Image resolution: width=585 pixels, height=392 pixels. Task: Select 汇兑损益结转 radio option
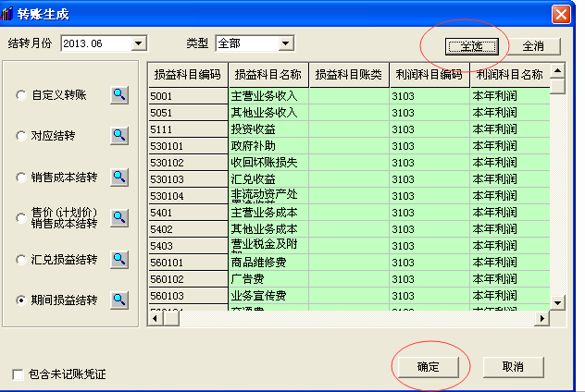[x=21, y=260]
